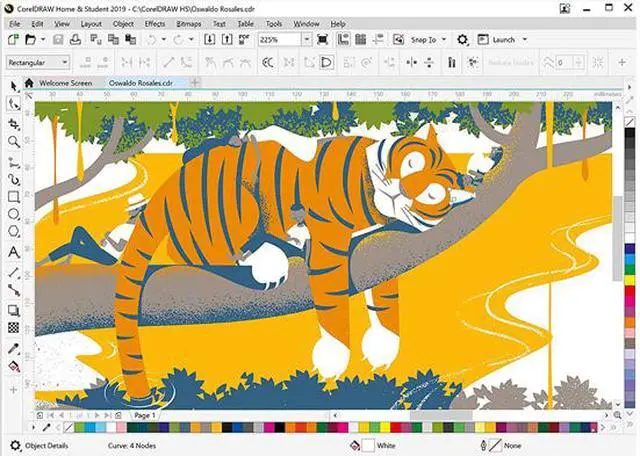
Task: Select the Polygon tool
Action: [13, 231]
